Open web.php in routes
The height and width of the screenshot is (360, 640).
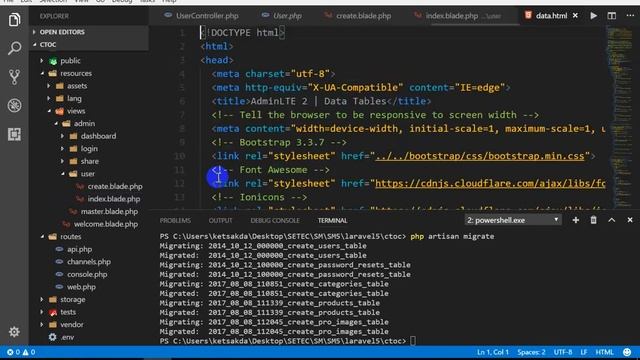coord(81,287)
